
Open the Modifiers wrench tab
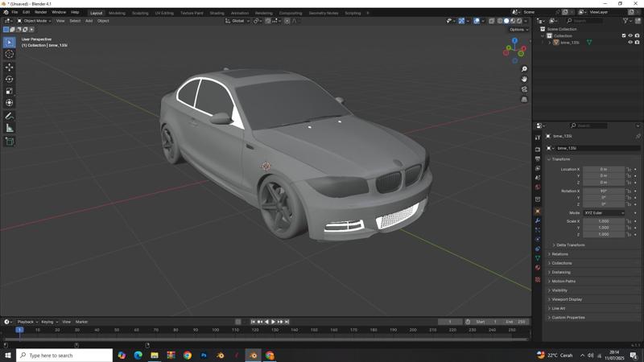(x=538, y=220)
